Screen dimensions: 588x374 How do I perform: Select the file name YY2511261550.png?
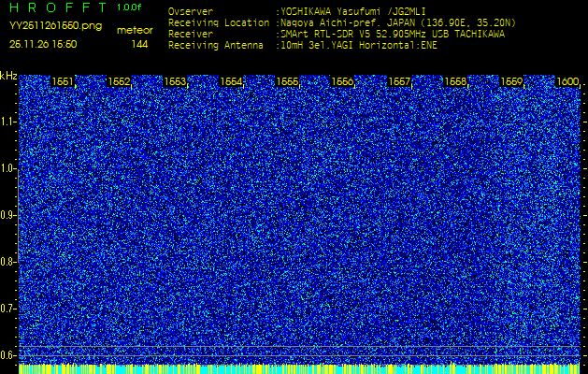coord(55,26)
